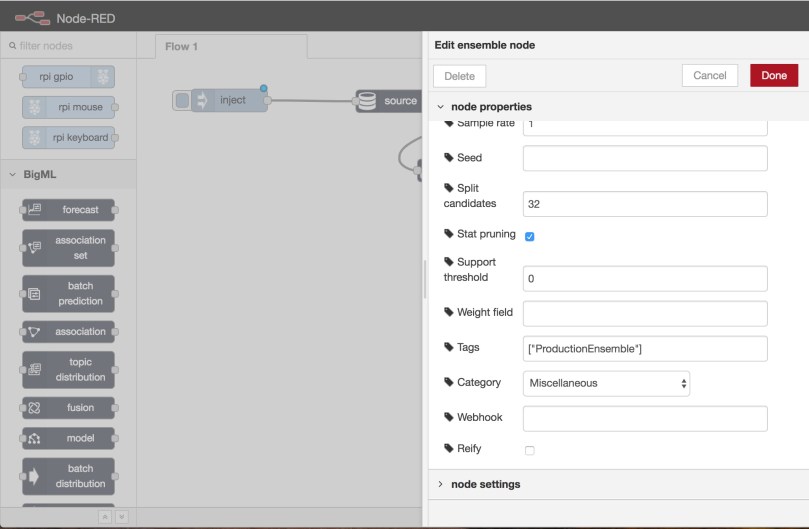Expand the node settings section

[x=440, y=484]
